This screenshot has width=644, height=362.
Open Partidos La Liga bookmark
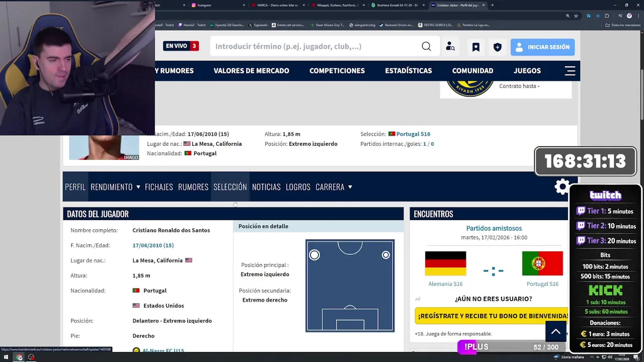click(x=473, y=25)
